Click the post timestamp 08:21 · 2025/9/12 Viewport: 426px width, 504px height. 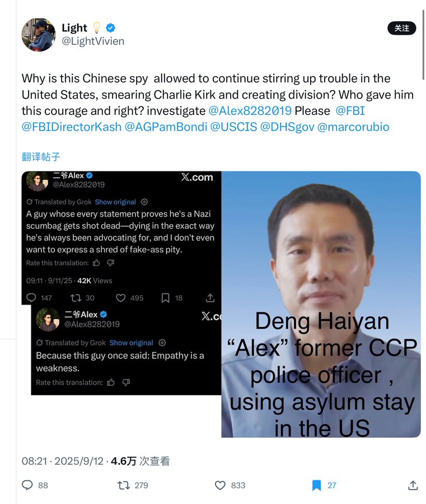click(x=63, y=461)
